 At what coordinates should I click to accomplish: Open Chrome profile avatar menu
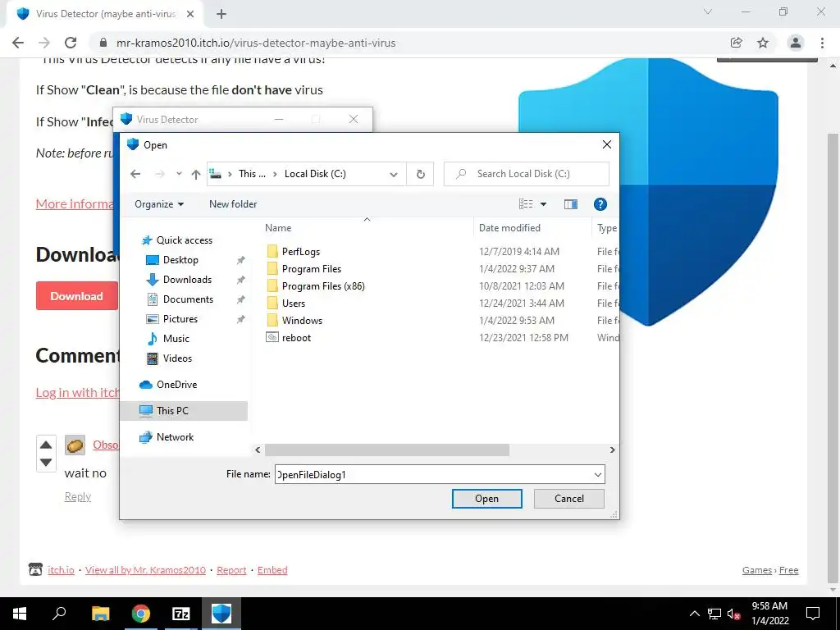pyautogui.click(x=796, y=43)
